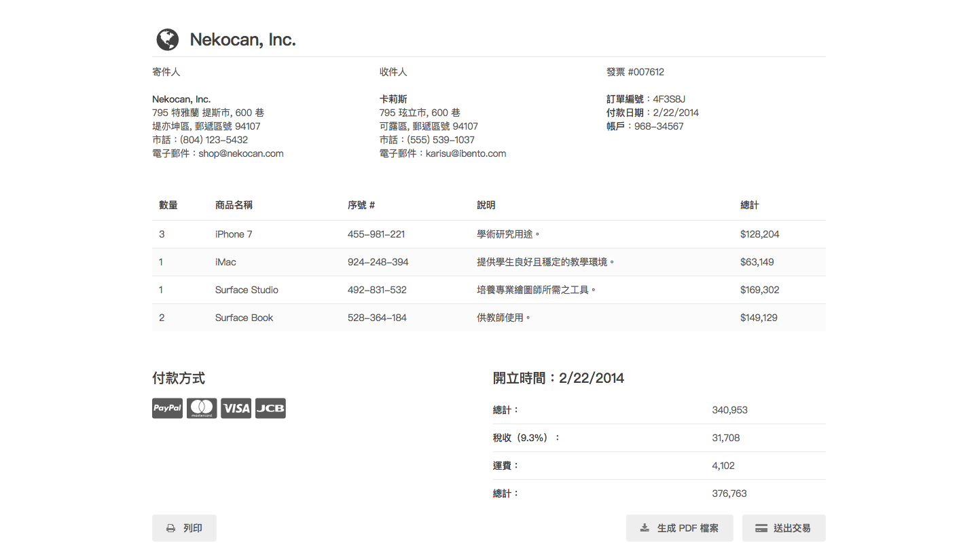
Task: Click the price $128,204
Action: point(760,234)
